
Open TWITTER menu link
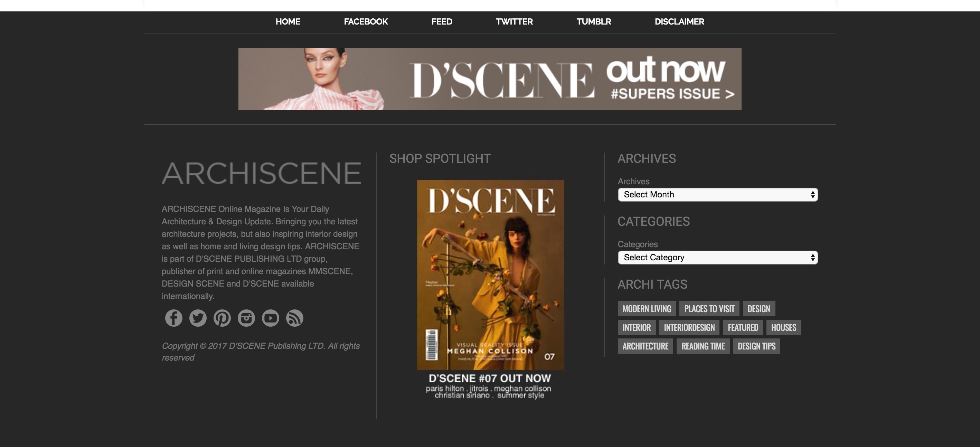click(514, 22)
